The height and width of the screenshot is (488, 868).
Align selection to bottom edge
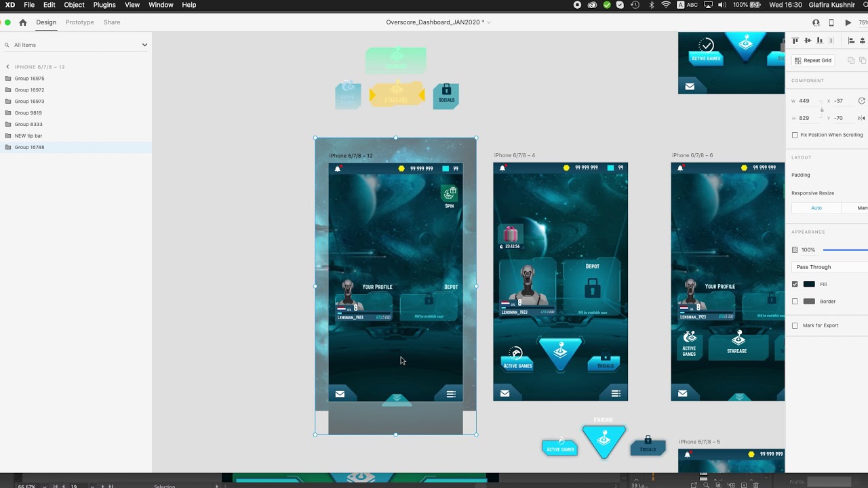click(819, 41)
